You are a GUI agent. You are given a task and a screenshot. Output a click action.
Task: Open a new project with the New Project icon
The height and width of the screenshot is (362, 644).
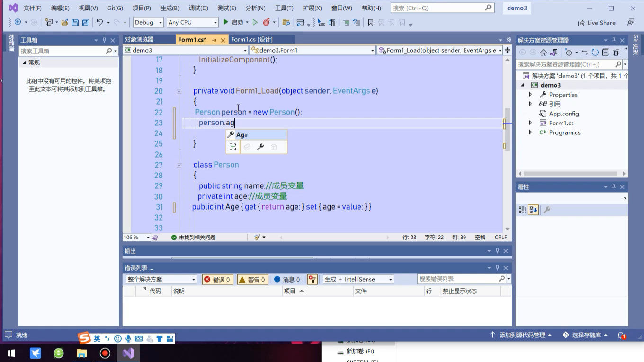49,22
